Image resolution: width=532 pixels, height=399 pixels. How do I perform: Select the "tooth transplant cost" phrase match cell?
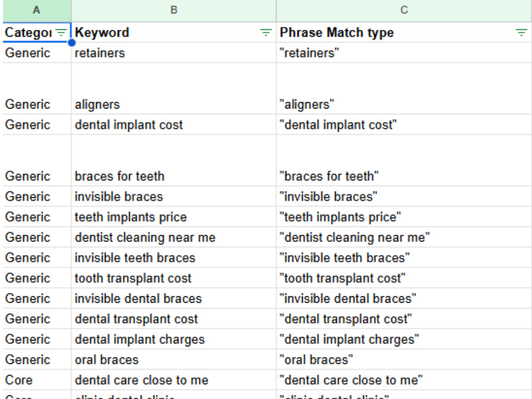[404, 278]
